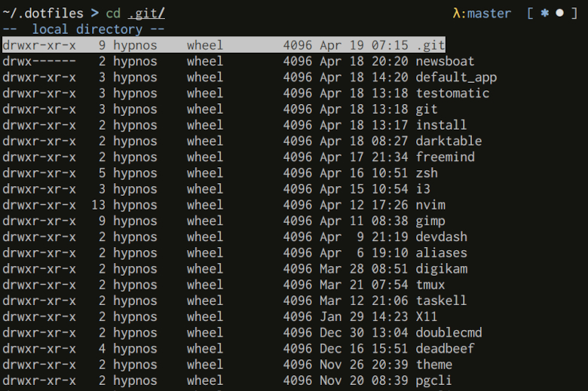The image size is (588, 391).
Task: Click the yellow lambda prompt symbol
Action: pyautogui.click(x=456, y=14)
